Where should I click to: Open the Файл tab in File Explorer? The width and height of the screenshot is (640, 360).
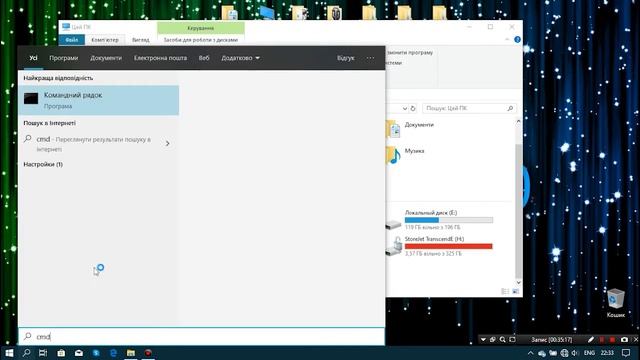coord(71,40)
